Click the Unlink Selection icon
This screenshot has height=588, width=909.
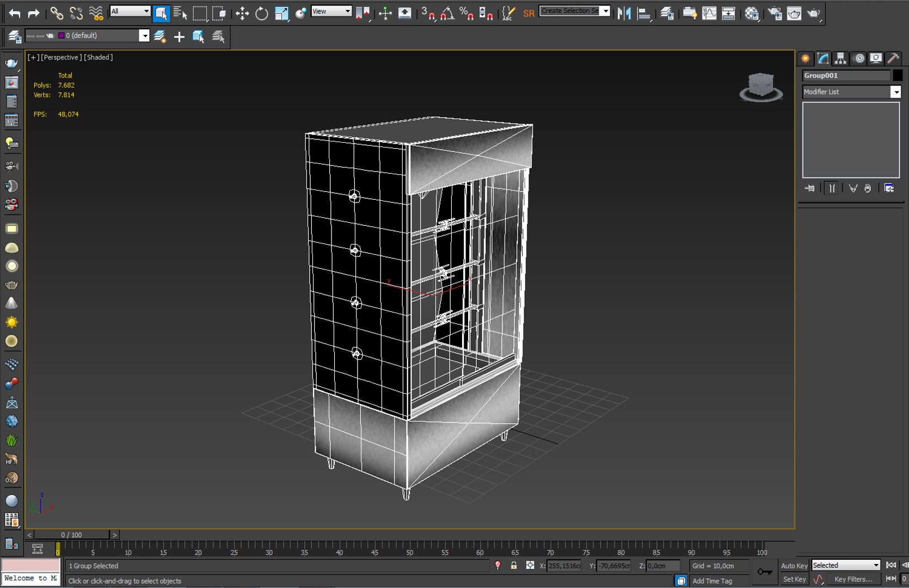(76, 13)
